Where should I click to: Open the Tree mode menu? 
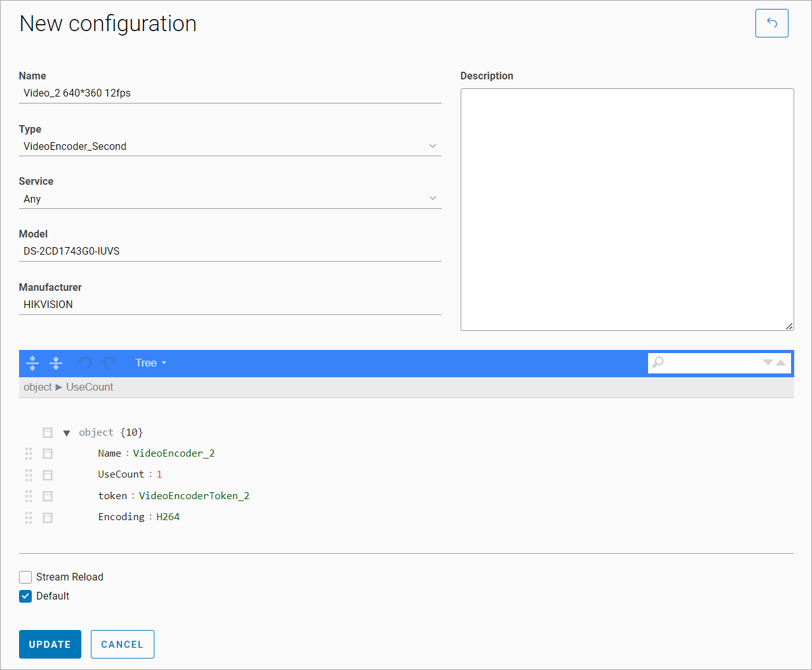[x=151, y=363]
